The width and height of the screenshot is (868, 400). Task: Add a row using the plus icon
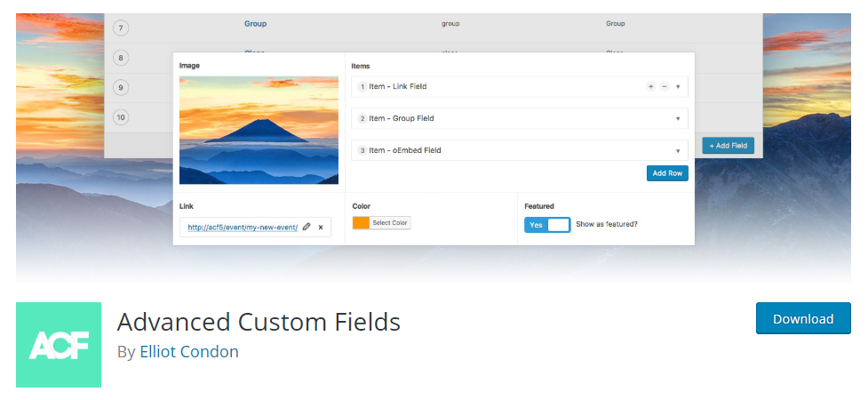(x=650, y=86)
